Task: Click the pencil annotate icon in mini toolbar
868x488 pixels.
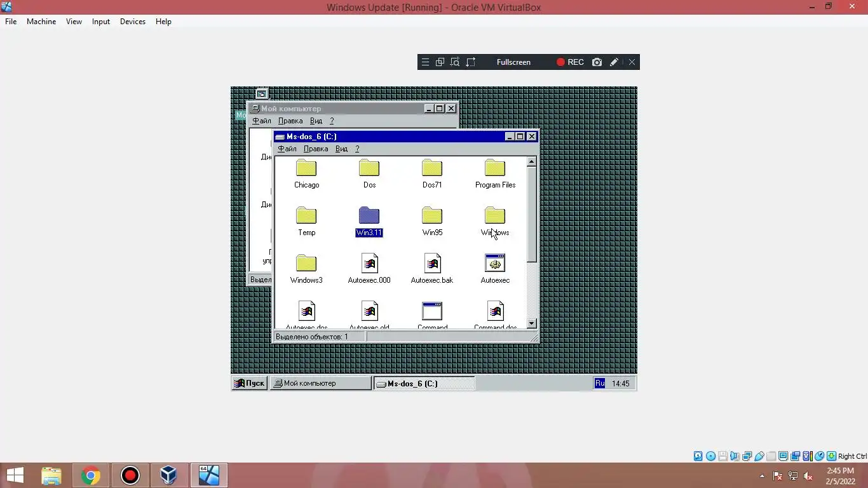Action: (x=614, y=62)
